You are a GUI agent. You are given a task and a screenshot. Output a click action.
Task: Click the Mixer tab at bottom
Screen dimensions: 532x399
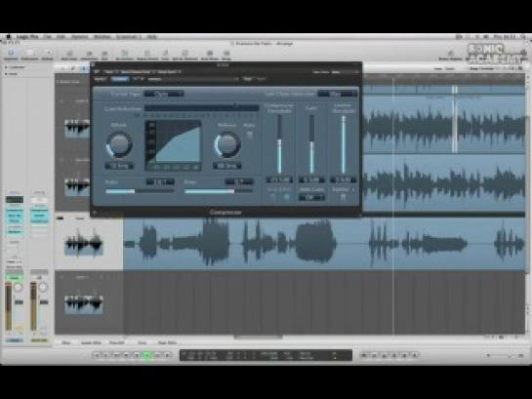(x=66, y=342)
